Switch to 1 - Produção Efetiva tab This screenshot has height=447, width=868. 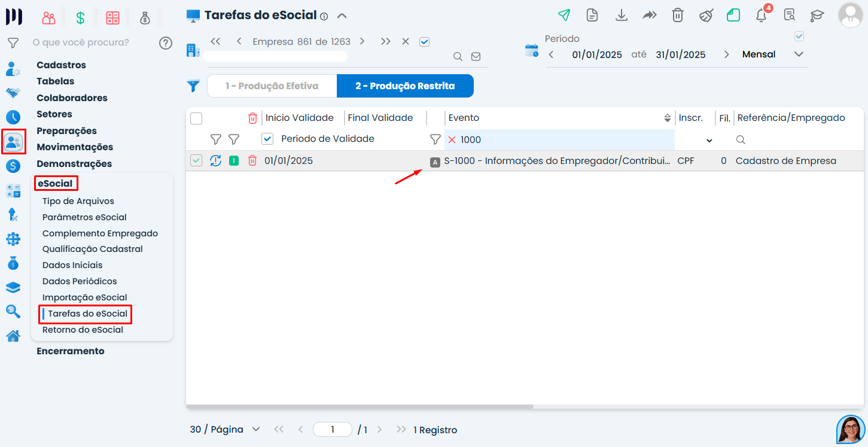[x=272, y=86]
